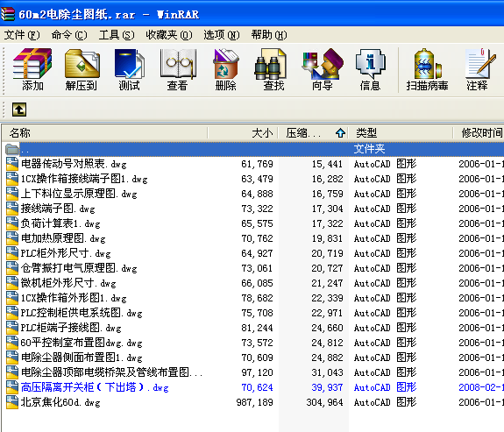
Task: Click size value 97,120
Action: (x=257, y=372)
